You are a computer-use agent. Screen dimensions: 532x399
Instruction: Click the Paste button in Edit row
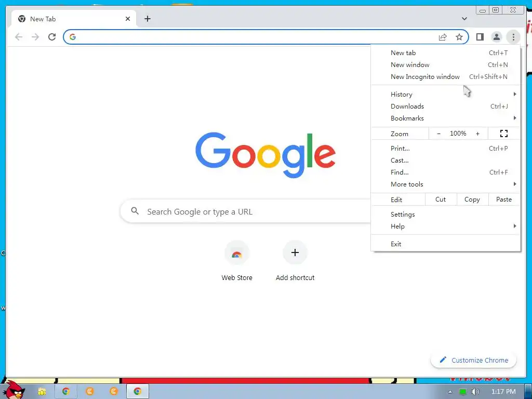(x=504, y=199)
